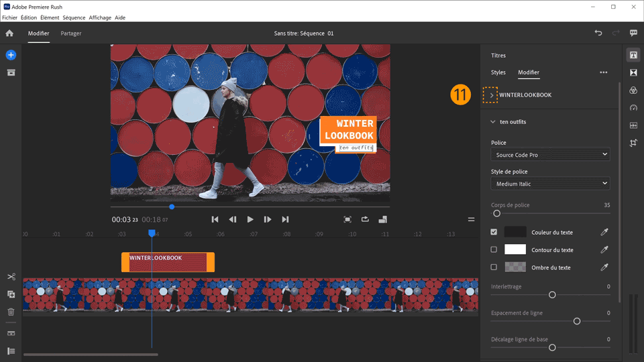The height and width of the screenshot is (362, 644).
Task: Enable the Ombre du texte checkbox
Action: pyautogui.click(x=494, y=267)
